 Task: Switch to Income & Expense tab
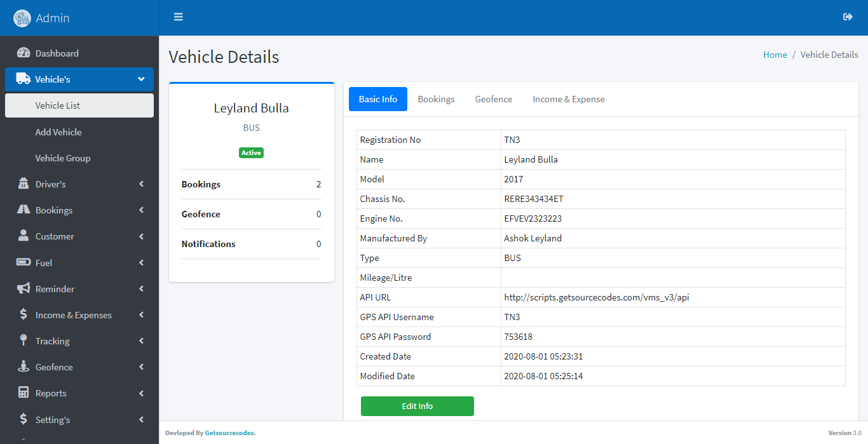tap(569, 99)
